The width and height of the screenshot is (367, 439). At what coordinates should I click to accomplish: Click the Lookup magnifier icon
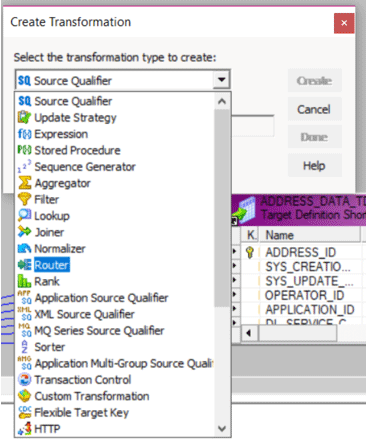(24, 216)
